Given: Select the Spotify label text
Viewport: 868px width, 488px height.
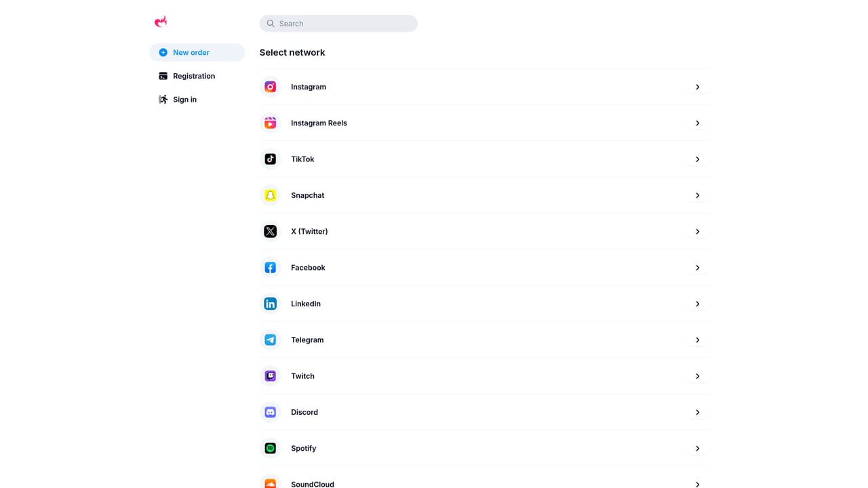Looking at the screenshot, I should point(304,448).
